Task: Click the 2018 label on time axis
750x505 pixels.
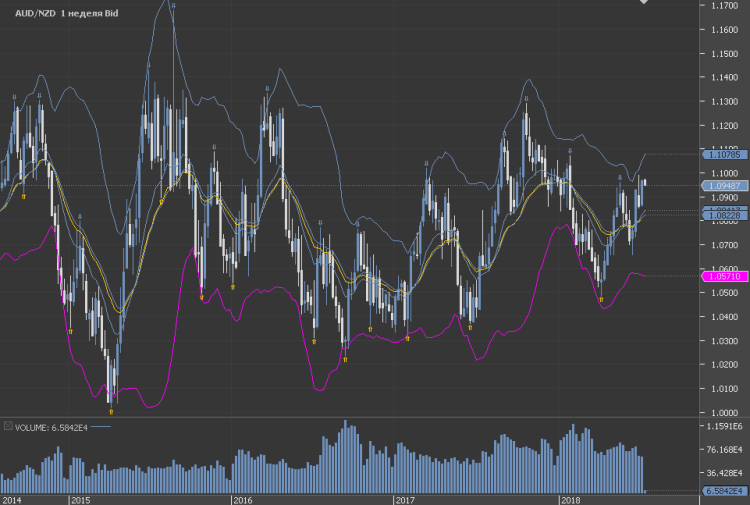Action: pos(571,501)
